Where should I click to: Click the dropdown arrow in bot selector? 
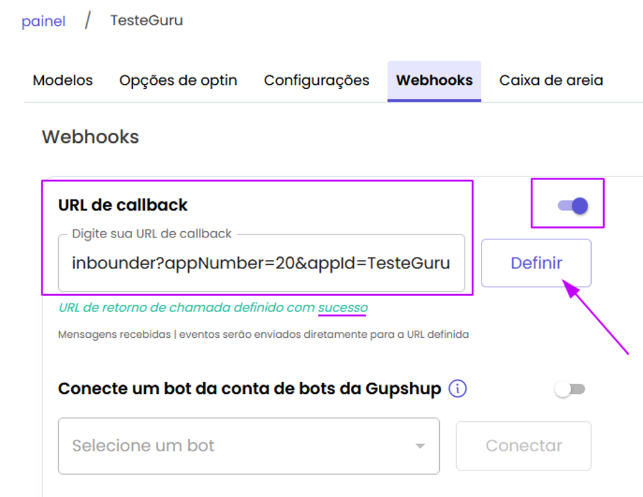(420, 446)
